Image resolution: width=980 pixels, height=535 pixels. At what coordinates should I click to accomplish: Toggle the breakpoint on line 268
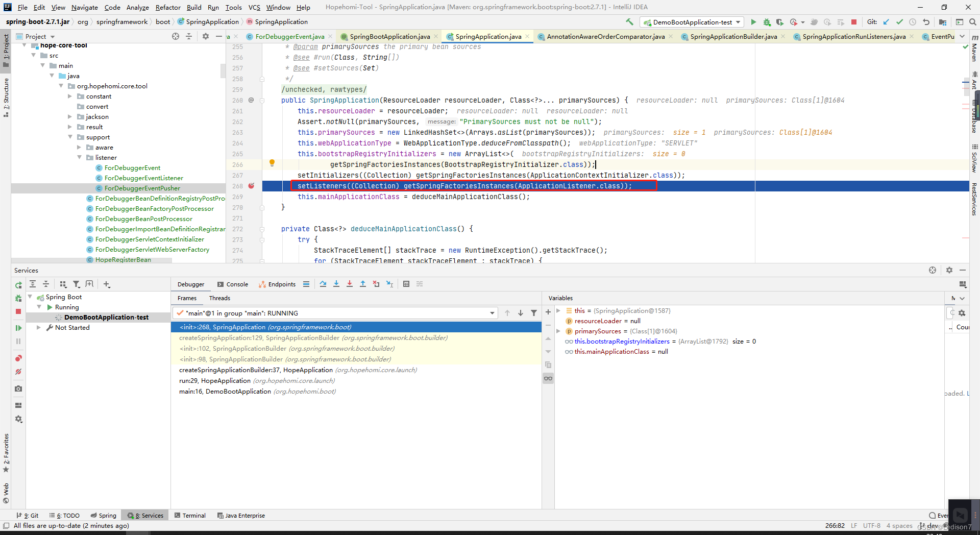point(251,186)
